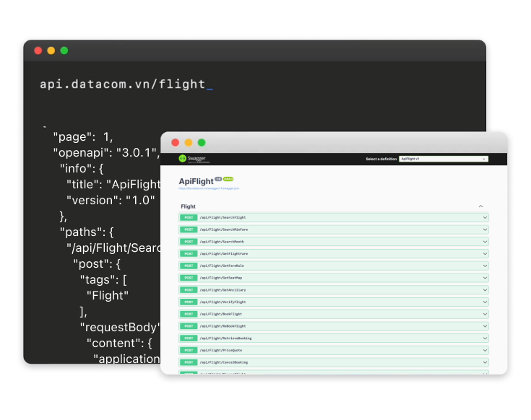Expand the SearchMonth endpoint chevron
531x420 pixels.
coord(485,242)
